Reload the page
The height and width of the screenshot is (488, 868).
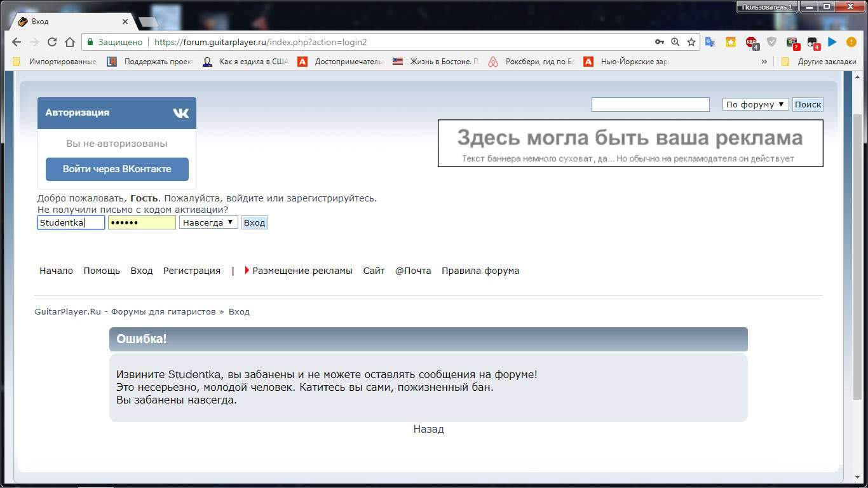[x=52, y=42]
